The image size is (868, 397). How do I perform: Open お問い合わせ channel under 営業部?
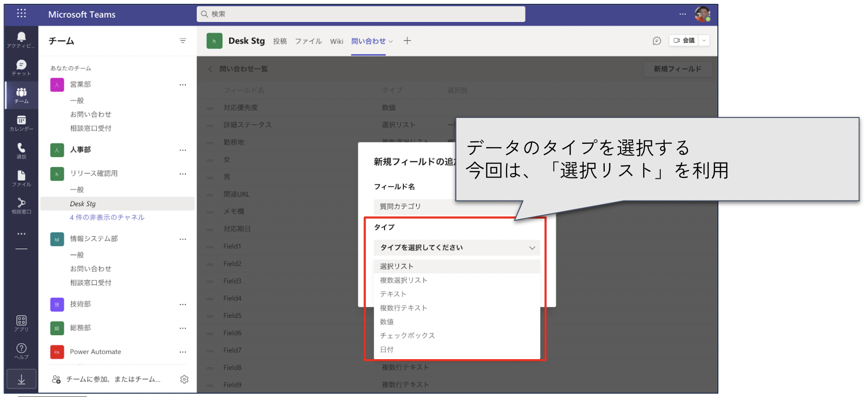coord(91,115)
